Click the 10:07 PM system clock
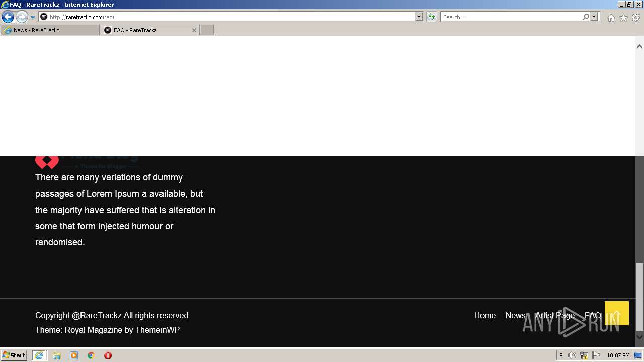644x362 pixels. click(618, 355)
